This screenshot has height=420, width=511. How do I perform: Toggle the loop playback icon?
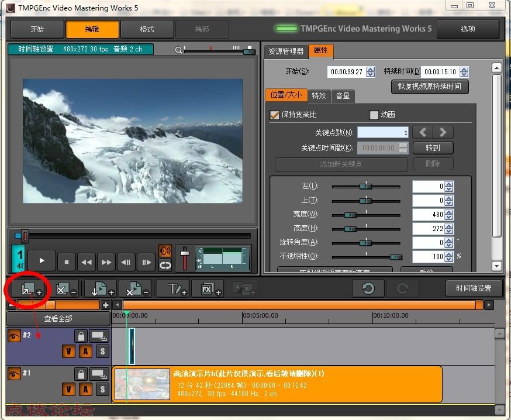click(x=165, y=265)
